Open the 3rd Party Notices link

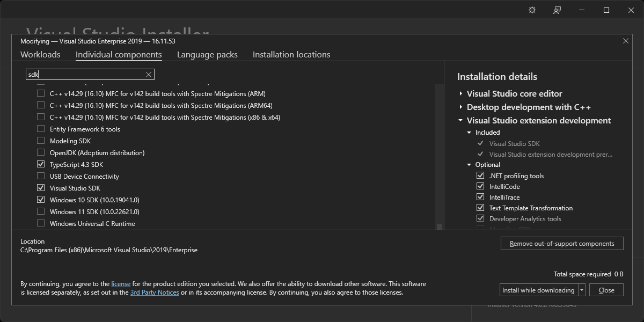[155, 292]
